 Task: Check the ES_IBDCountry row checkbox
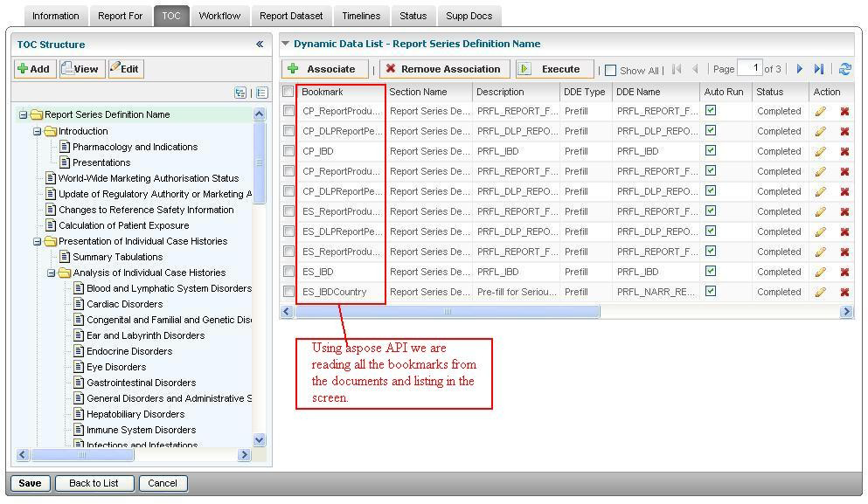pyautogui.click(x=288, y=292)
